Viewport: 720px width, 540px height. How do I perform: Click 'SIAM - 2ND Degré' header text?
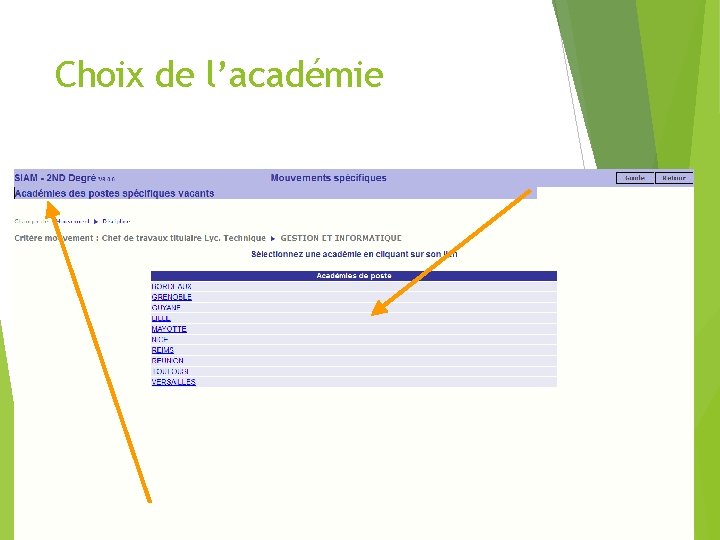(x=55, y=178)
